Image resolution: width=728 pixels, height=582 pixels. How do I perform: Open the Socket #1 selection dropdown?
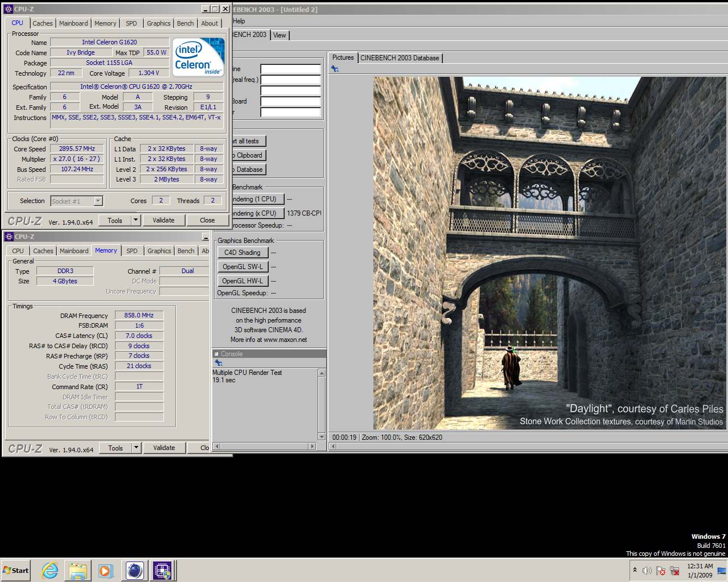click(98, 201)
